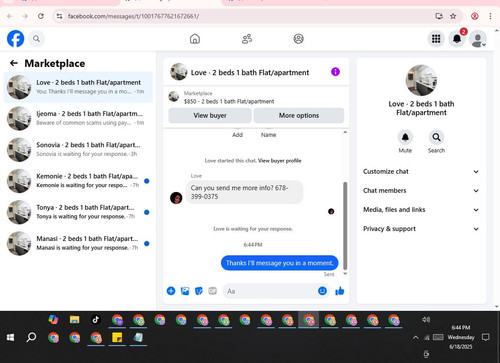Open the volume speaker icon in tray

(x=426, y=319)
